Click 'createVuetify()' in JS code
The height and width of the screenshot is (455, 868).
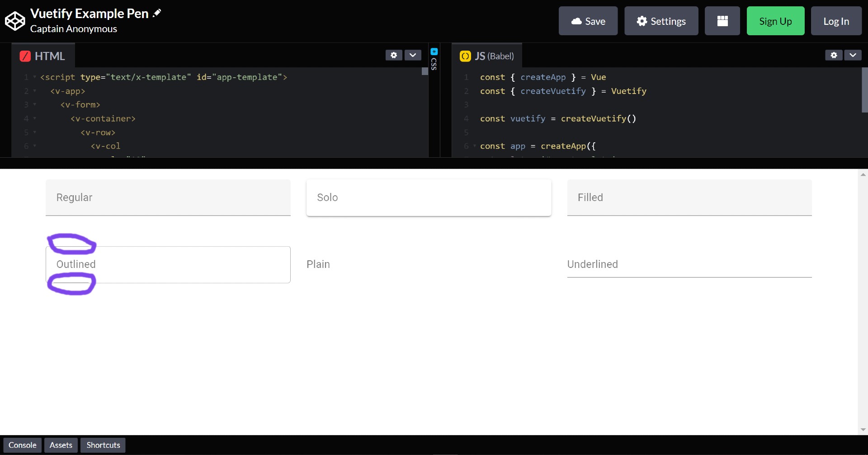599,118
